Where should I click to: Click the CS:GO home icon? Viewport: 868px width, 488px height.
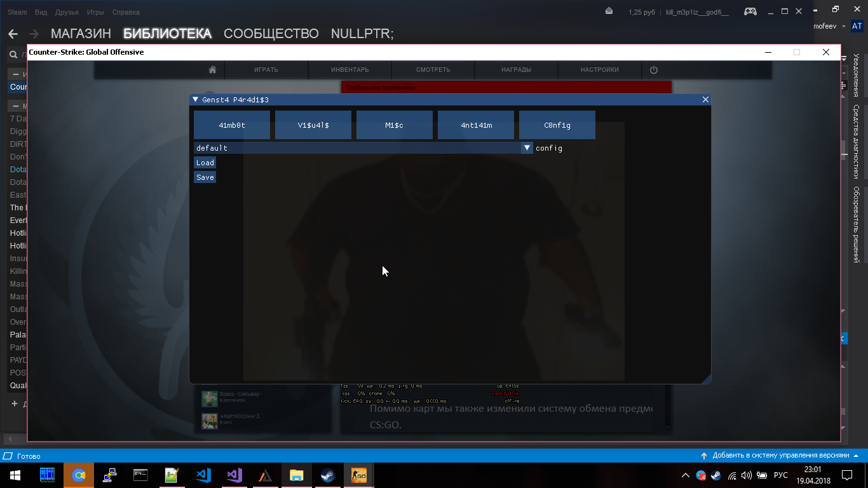tap(213, 70)
